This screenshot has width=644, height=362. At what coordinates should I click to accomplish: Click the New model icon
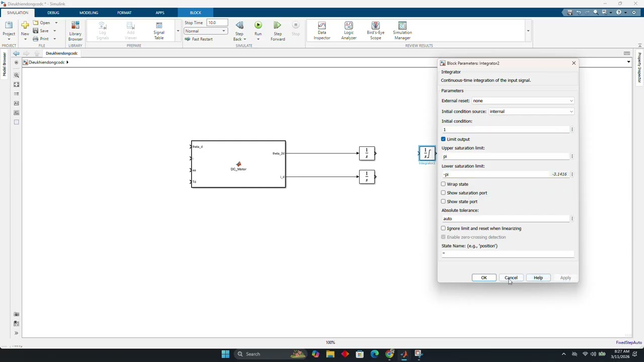tap(25, 25)
